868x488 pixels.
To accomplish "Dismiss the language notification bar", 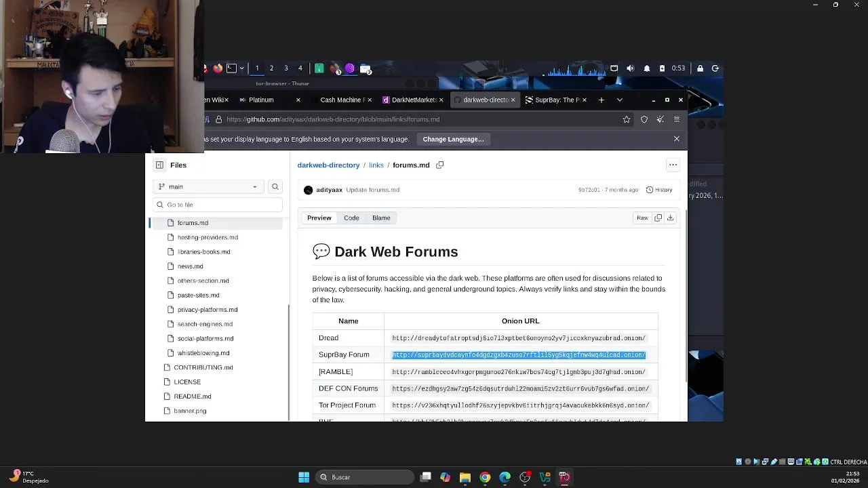I will [676, 139].
